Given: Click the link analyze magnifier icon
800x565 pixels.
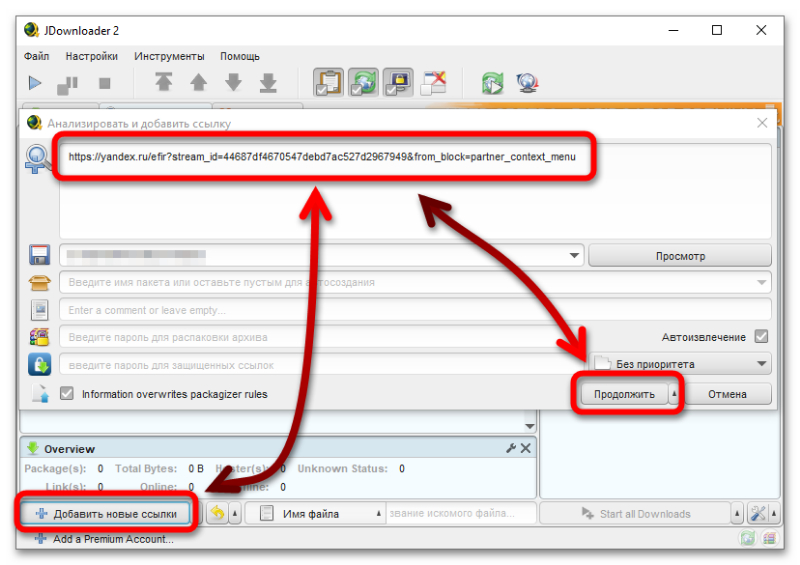Looking at the screenshot, I should click(37, 159).
